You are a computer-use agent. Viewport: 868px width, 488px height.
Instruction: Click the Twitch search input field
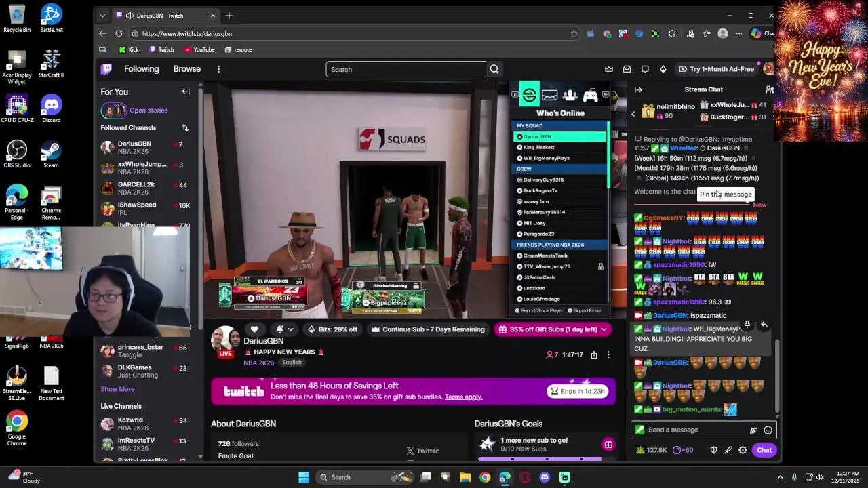406,69
